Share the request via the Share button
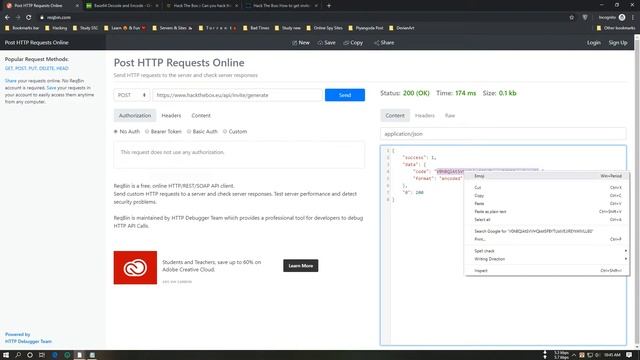The height and width of the screenshot is (360, 640). click(x=384, y=42)
